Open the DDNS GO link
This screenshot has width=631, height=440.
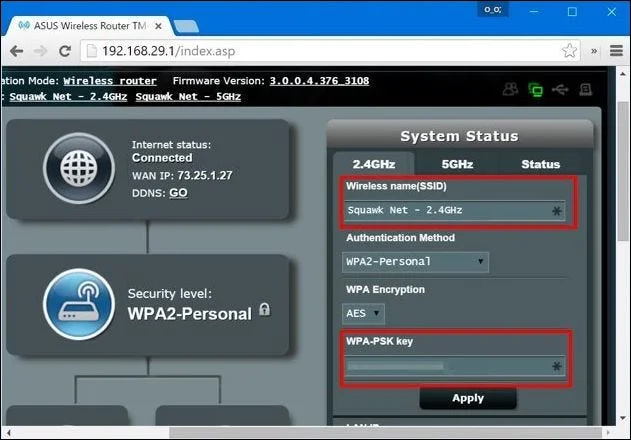[x=178, y=193]
